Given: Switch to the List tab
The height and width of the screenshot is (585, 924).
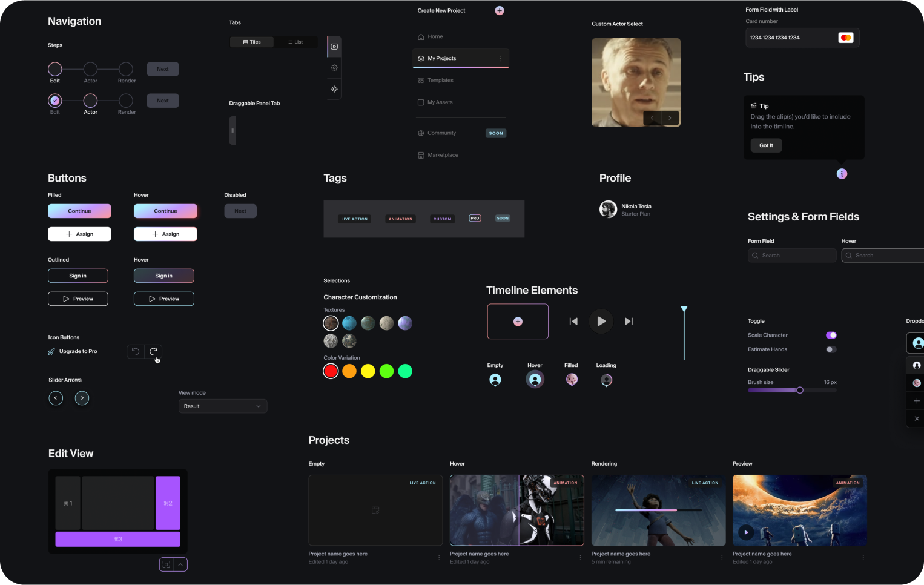Looking at the screenshot, I should point(295,42).
